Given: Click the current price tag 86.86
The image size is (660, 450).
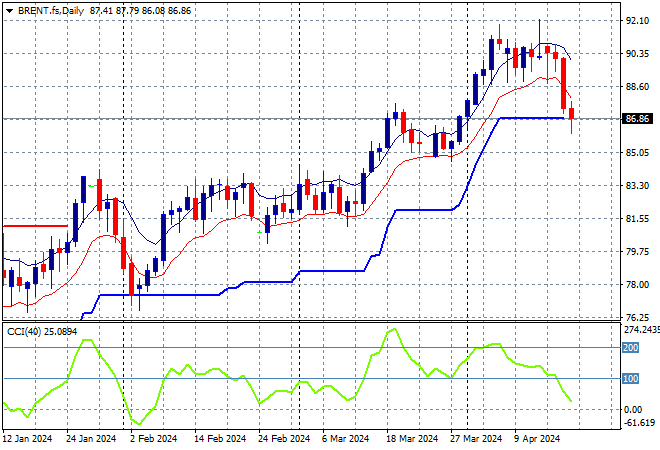Looking at the screenshot, I should tap(638, 118).
